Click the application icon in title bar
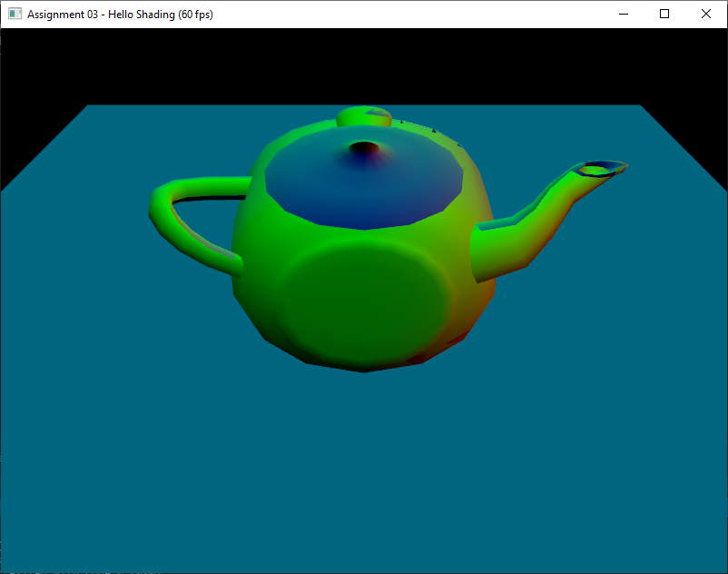Screen dimensions: 728x574 [x=15, y=14]
